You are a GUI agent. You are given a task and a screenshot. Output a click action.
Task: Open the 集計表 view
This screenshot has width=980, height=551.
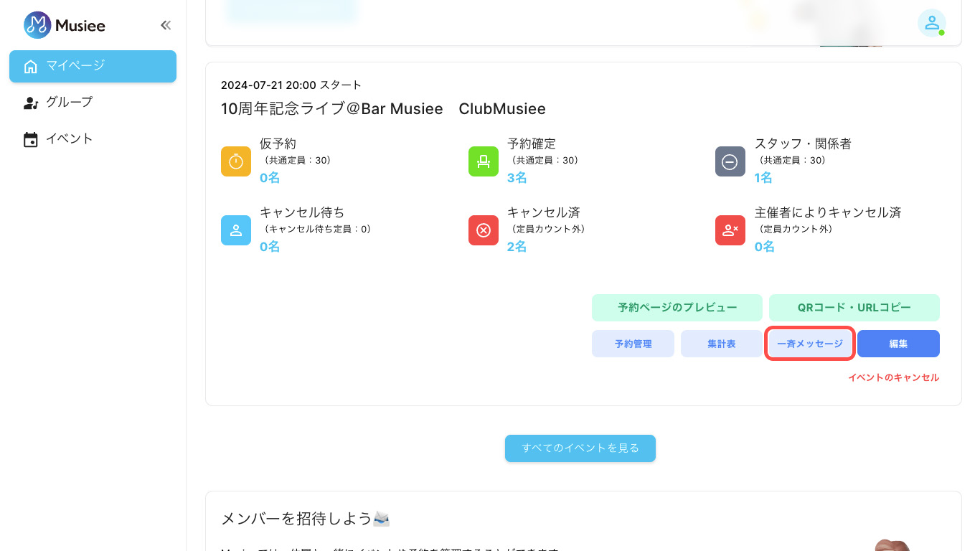[x=721, y=344]
